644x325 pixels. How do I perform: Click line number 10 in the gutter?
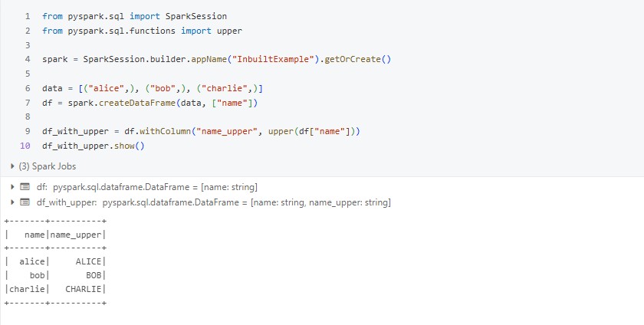pos(25,146)
